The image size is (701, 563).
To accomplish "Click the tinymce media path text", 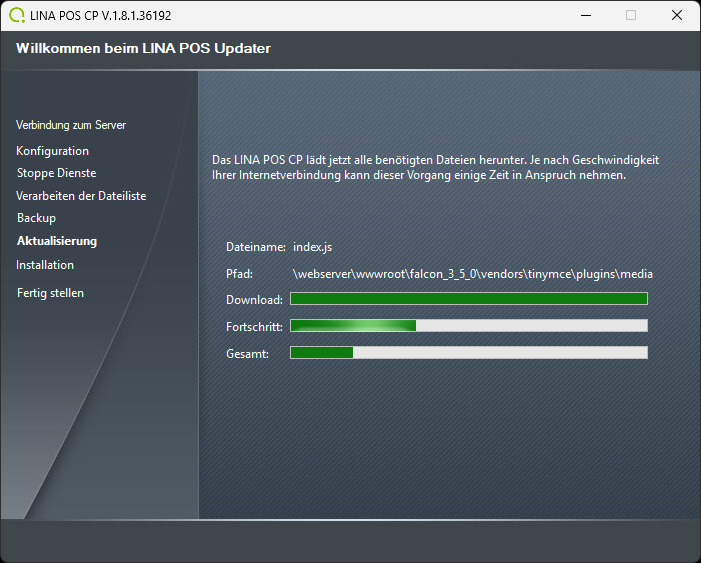I will click(x=473, y=274).
